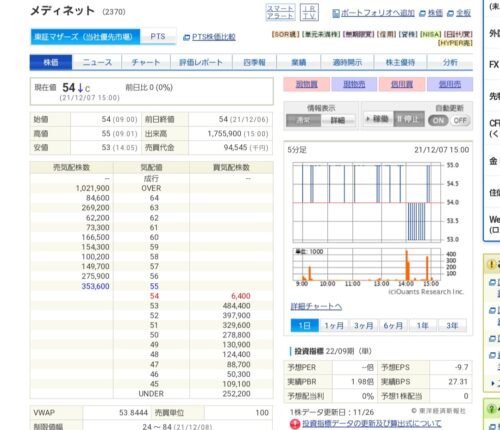Click the 売買代金 value 94,545

click(x=235, y=148)
